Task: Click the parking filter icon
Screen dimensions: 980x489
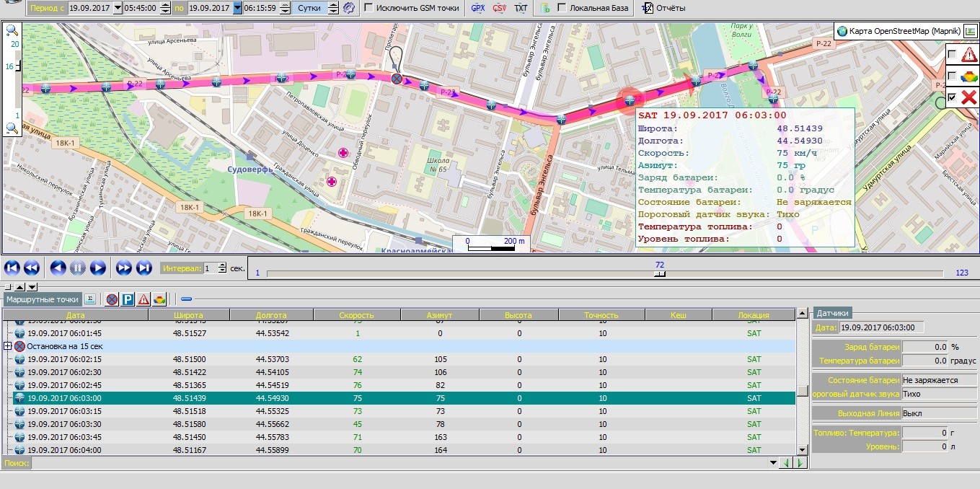Action: click(128, 299)
